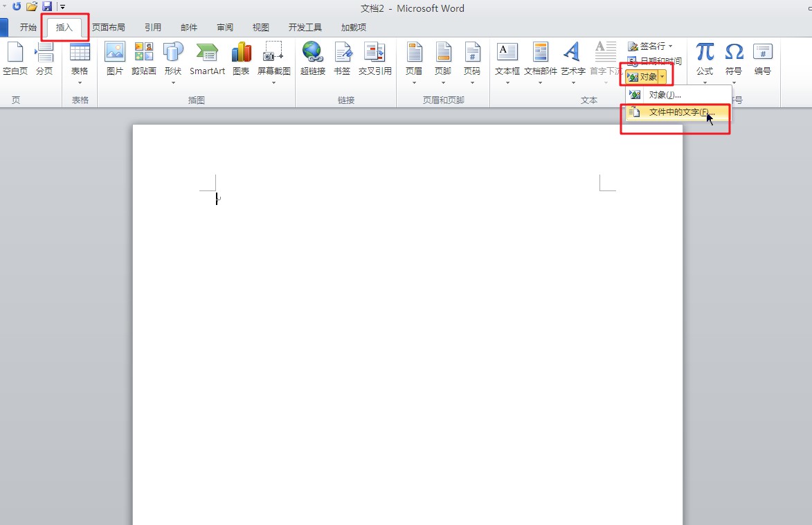Click the Drop Cap (首字下沉) button

(x=606, y=63)
